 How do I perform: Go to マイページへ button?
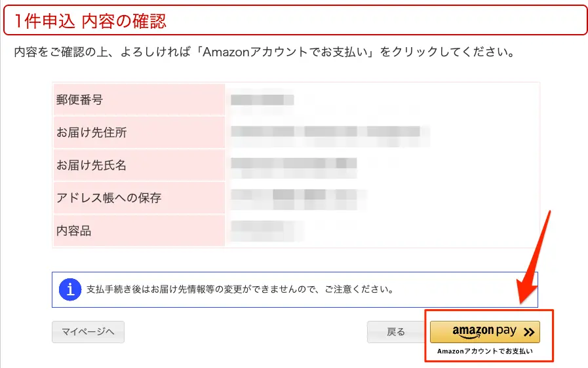88,332
